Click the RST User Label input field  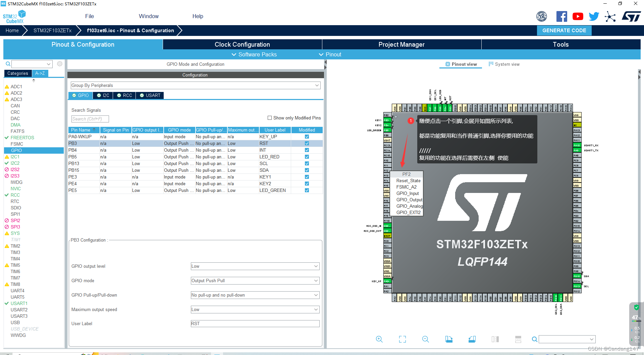click(x=255, y=323)
